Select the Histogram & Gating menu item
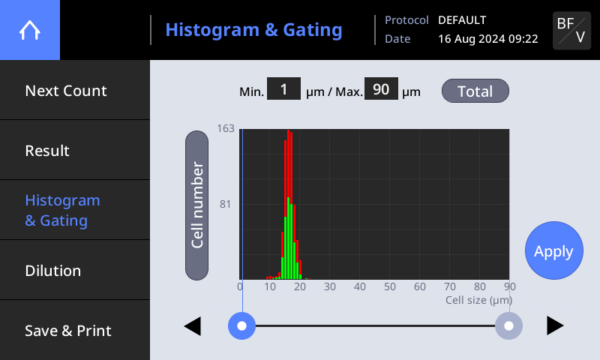Image resolution: width=600 pixels, height=360 pixels. (x=75, y=210)
